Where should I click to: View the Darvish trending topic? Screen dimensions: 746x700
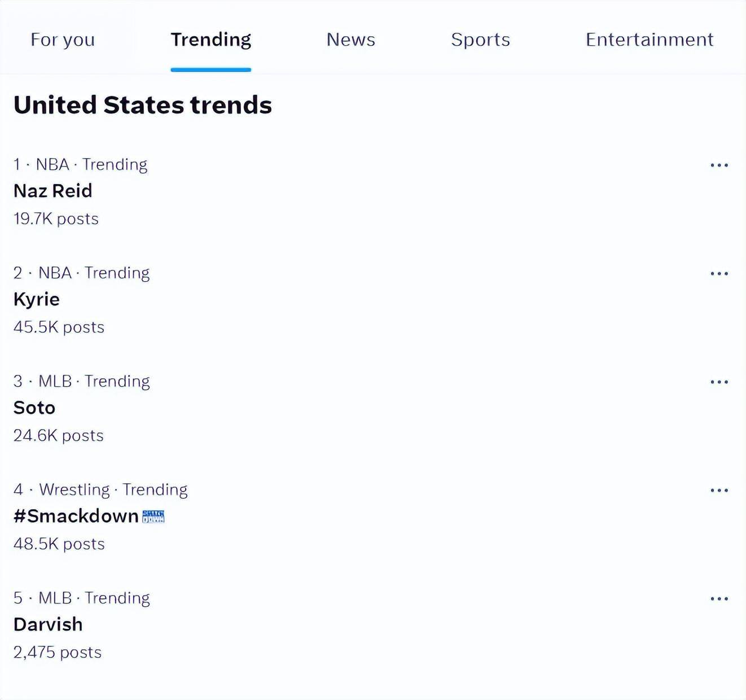click(x=48, y=624)
